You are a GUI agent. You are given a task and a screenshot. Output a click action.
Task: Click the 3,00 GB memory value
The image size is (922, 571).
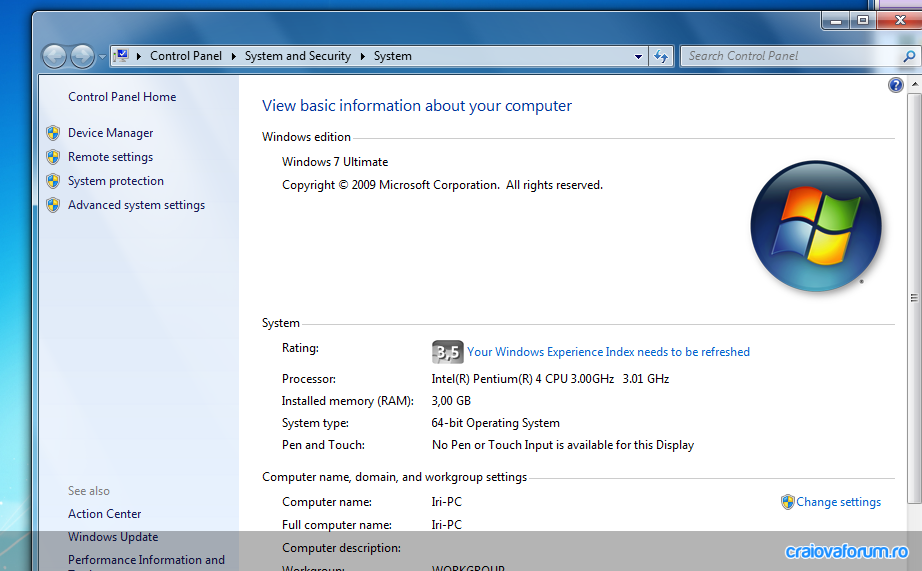[x=451, y=401]
